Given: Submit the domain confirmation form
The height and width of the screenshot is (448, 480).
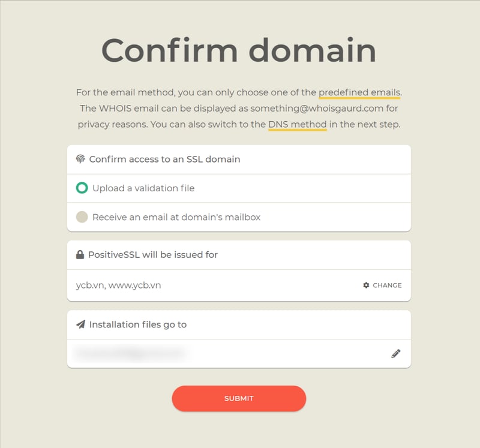Looking at the screenshot, I should 239,398.
